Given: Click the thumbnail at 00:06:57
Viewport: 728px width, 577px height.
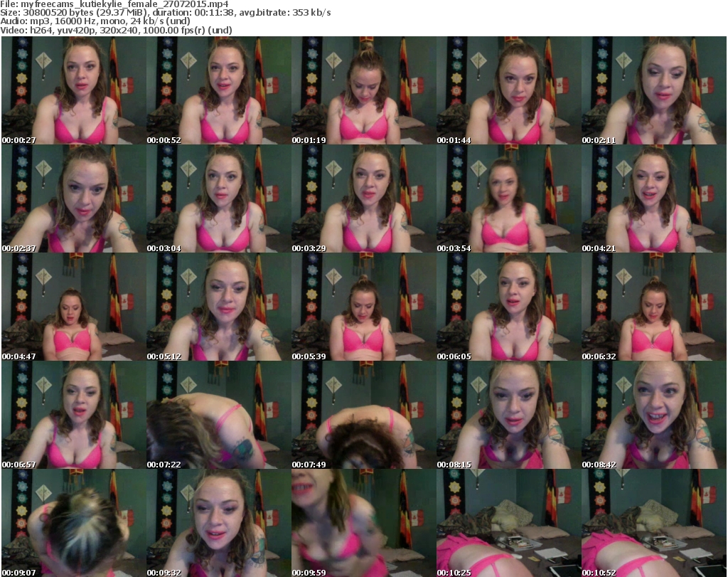Looking at the screenshot, I should click(74, 415).
